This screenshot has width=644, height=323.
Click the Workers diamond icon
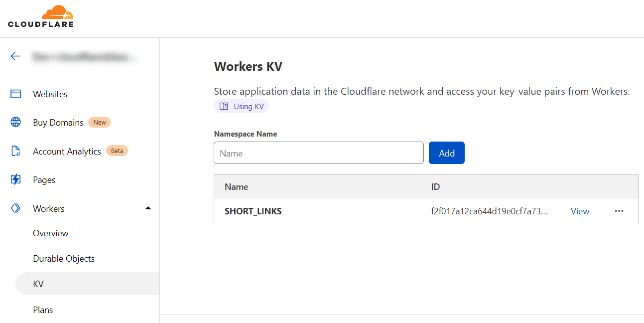coord(16,208)
